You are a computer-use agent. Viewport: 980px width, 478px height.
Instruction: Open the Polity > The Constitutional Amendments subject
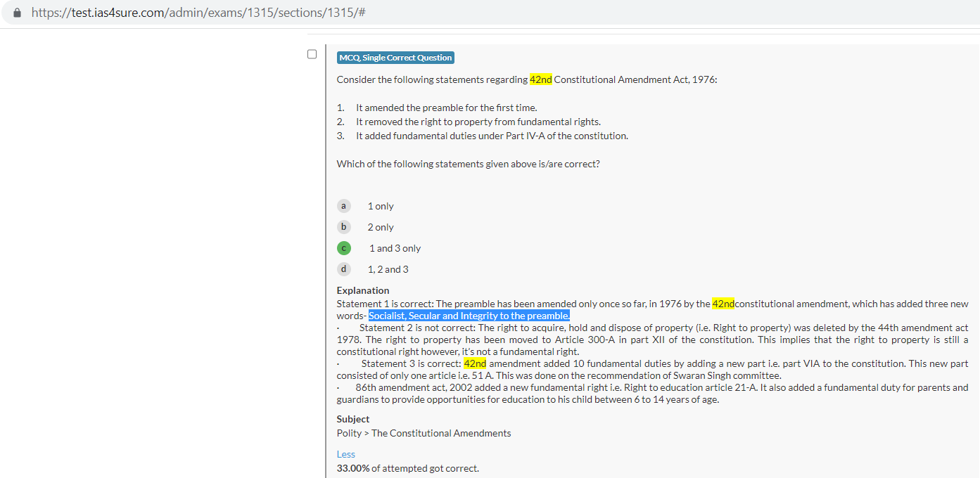[x=424, y=433]
